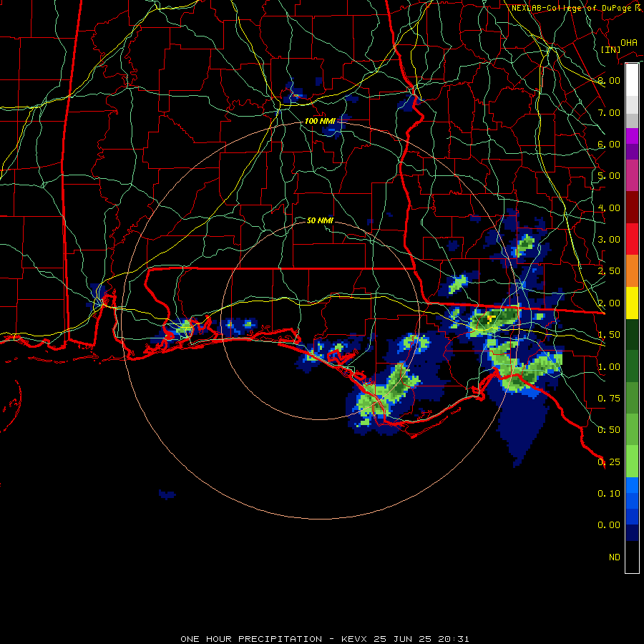Click the ONE HOUR PRECIPITATION title text
The width and height of the screenshot is (644, 644).
click(251, 639)
